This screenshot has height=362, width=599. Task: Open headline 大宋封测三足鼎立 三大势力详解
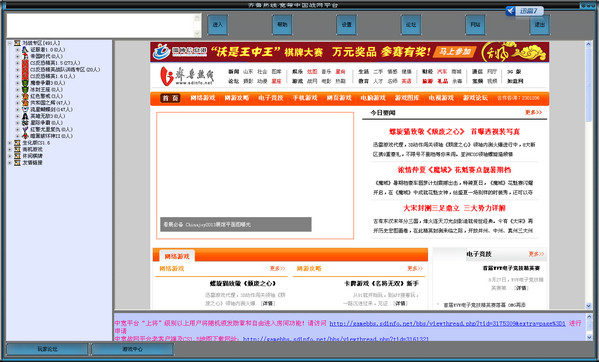[x=454, y=208]
